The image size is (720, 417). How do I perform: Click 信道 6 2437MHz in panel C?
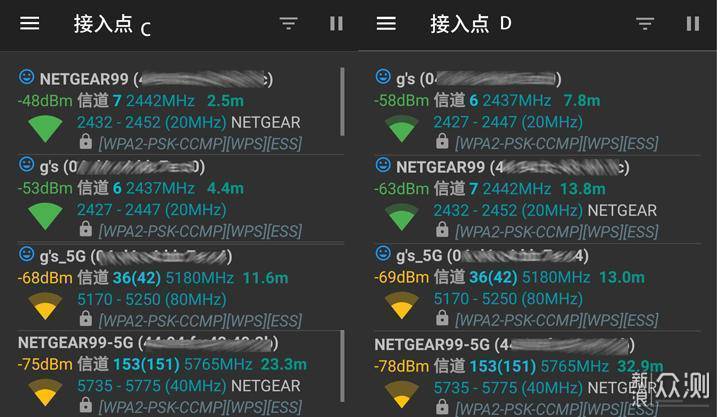[136, 188]
